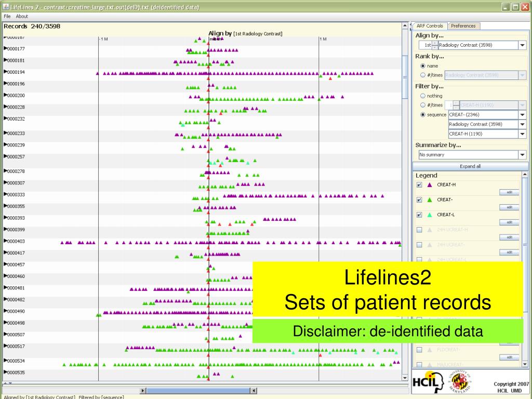Open the Align by Radiology Contrast dropdown
This screenshot has height=399, width=532.
point(522,45)
